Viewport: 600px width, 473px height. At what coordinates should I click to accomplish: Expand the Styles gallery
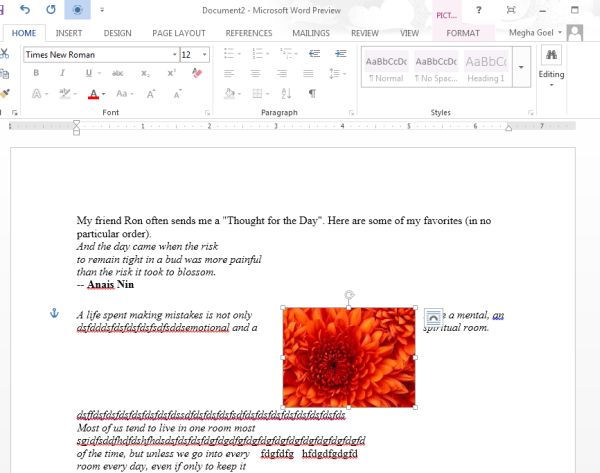coord(521,67)
